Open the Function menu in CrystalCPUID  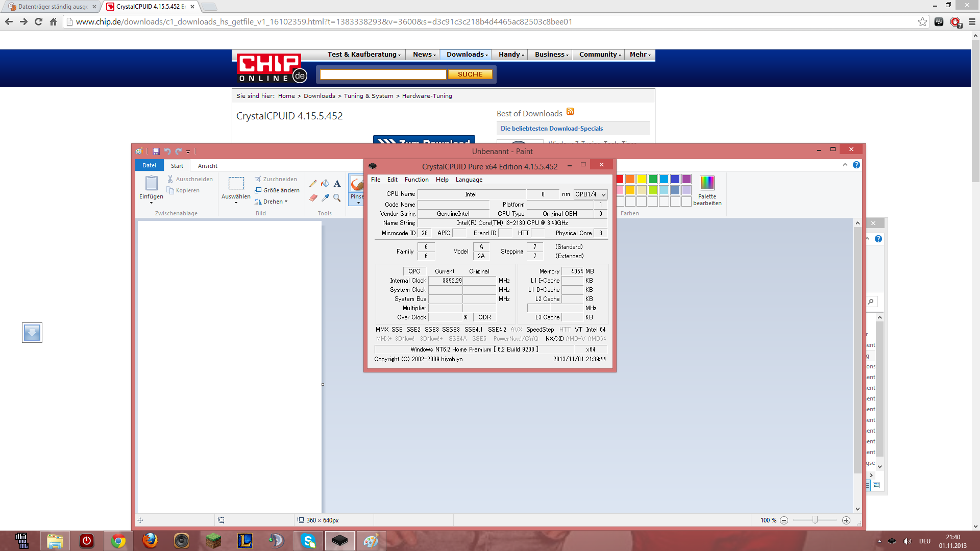416,180
